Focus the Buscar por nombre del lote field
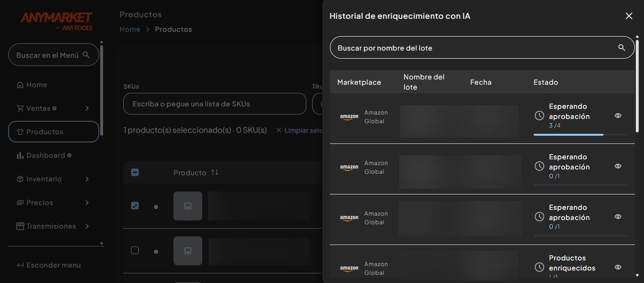Screen dimensions: 644x283 click(482, 48)
